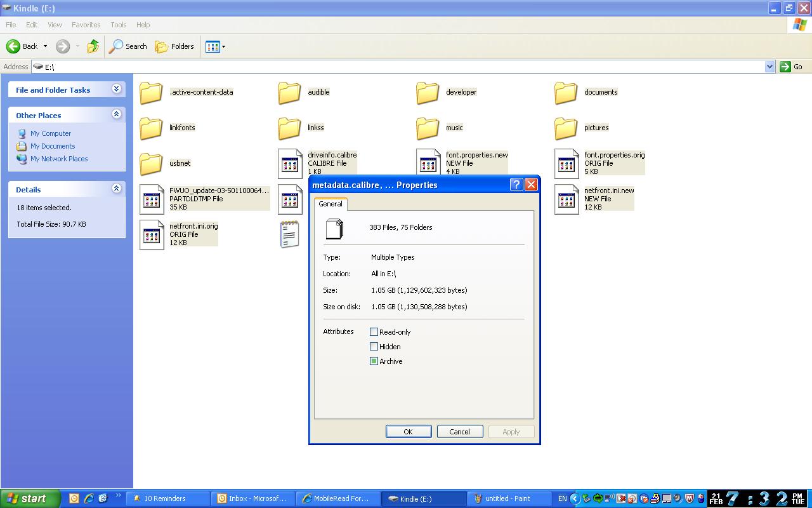The image size is (812, 508).
Task: Select the driveinfo.calibre file icon
Action: point(290,164)
